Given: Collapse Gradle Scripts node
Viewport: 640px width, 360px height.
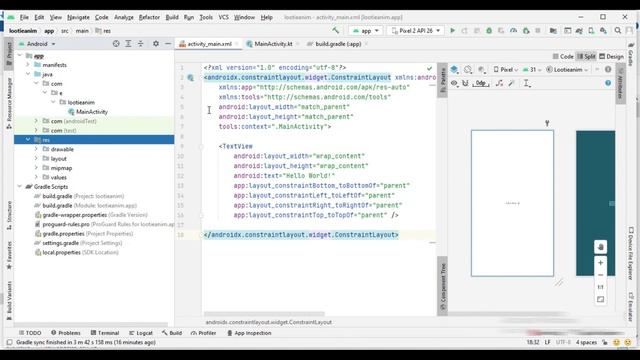Looking at the screenshot, I should pos(20,187).
